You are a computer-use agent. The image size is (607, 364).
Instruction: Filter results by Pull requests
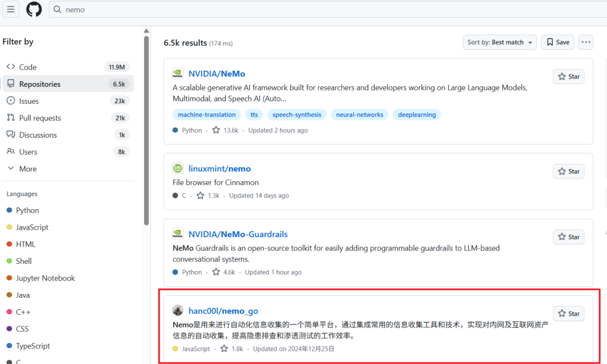(68, 118)
